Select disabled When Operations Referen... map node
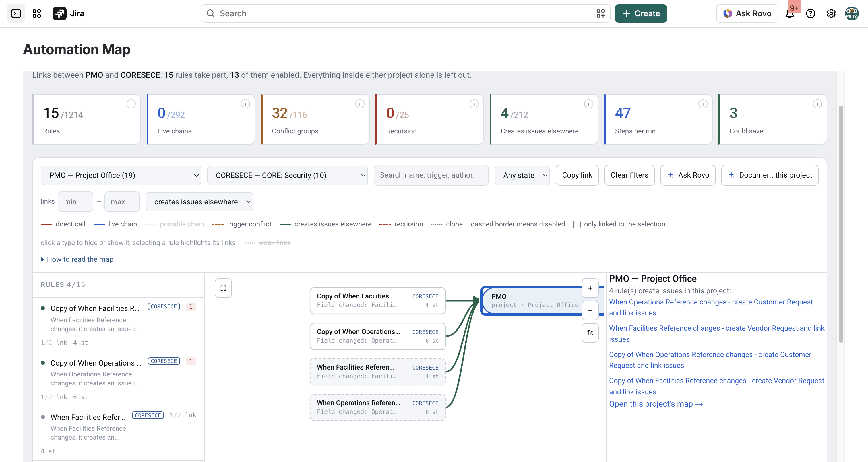 coord(377,407)
